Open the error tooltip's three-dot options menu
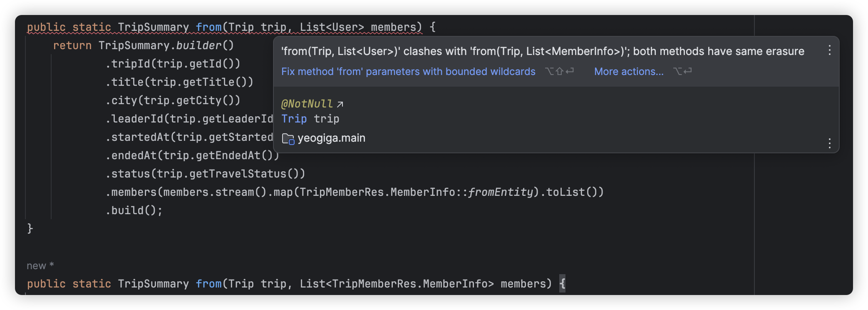Viewport: 868px width, 310px height. 829,50
